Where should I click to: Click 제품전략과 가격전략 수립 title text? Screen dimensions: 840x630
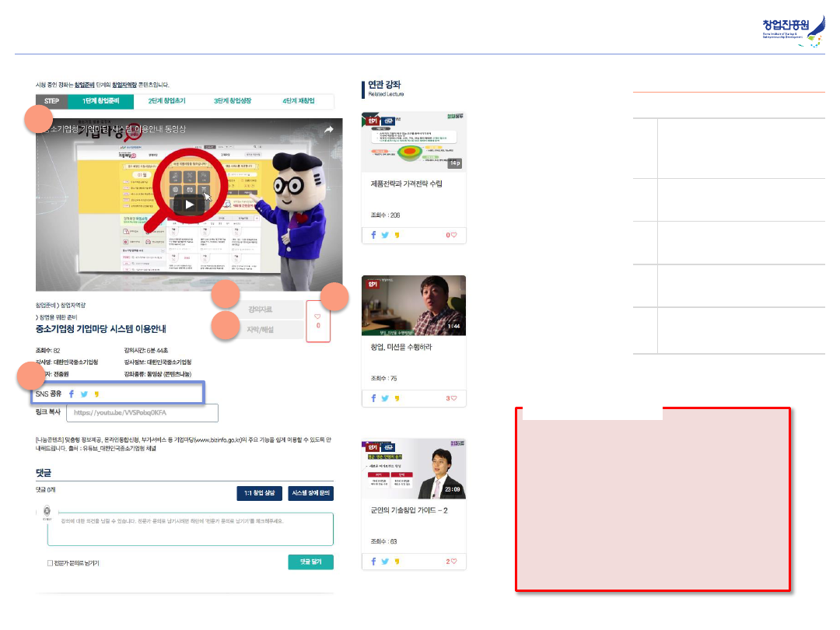407,184
